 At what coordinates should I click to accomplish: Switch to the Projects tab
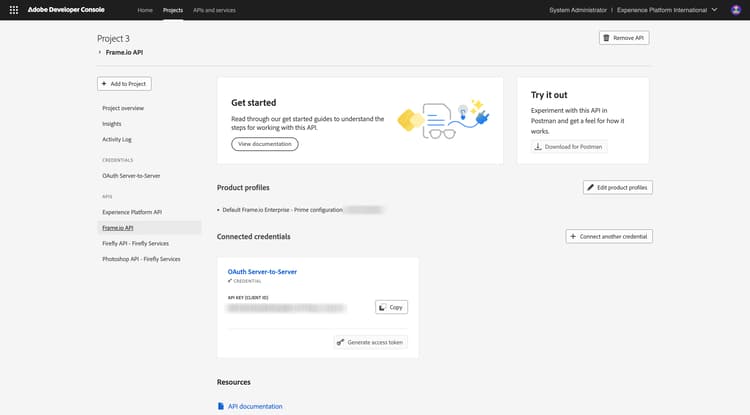click(x=173, y=10)
